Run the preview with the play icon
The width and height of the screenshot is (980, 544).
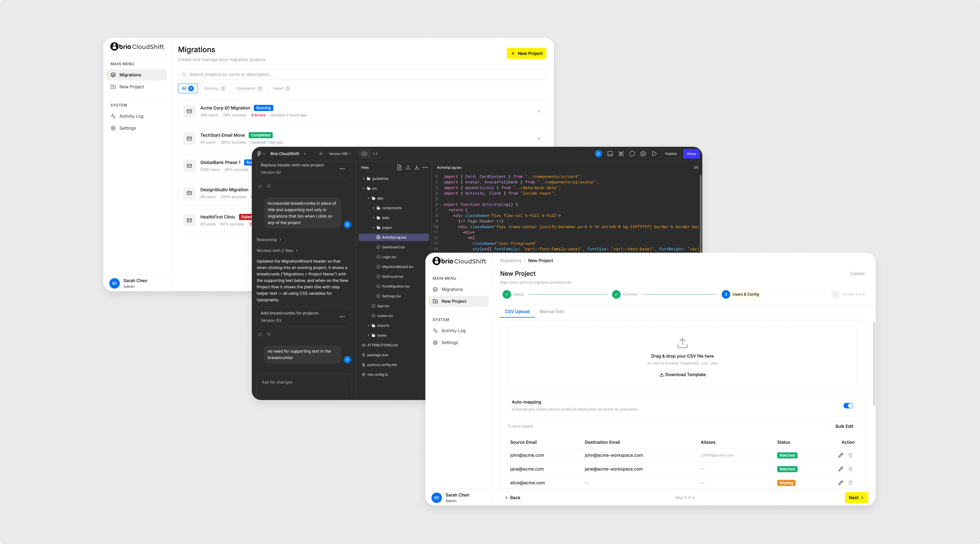tap(654, 154)
